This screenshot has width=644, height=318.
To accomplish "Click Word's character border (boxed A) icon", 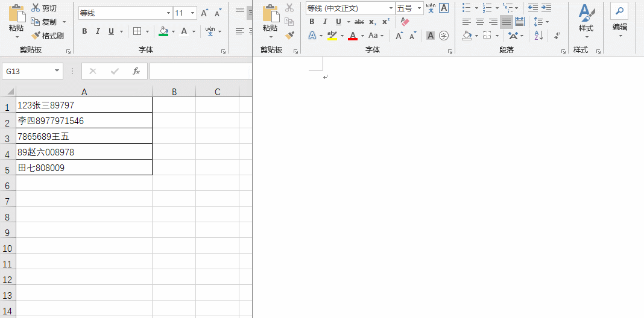I will (444, 8).
